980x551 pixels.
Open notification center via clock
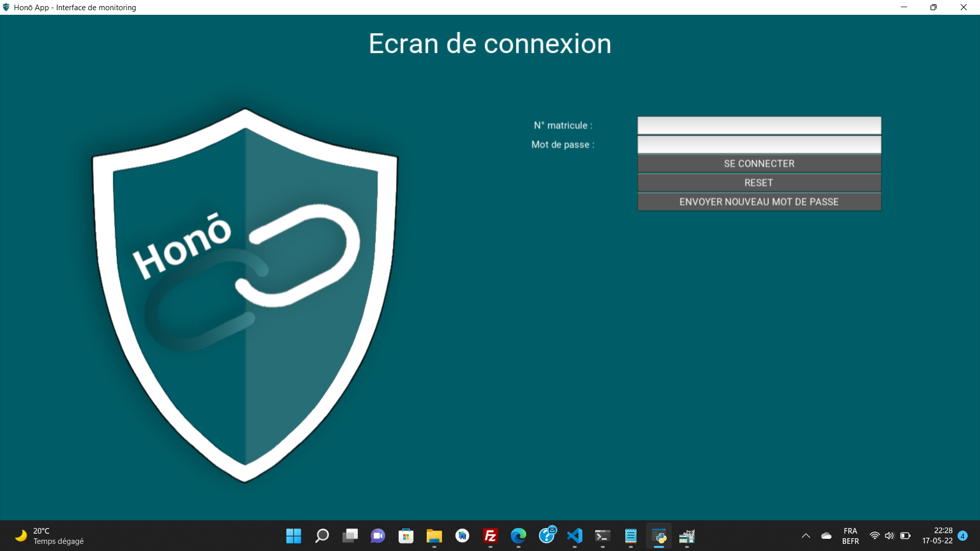[937, 536]
